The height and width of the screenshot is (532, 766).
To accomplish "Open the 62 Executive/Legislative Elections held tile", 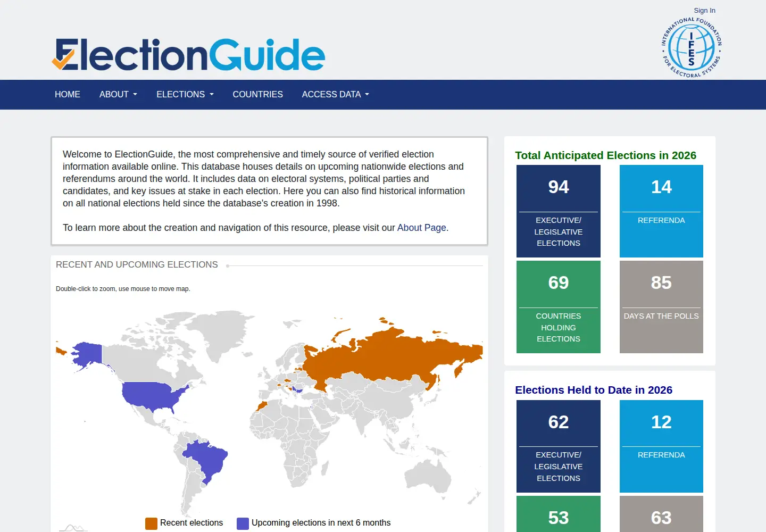I will click(x=559, y=446).
